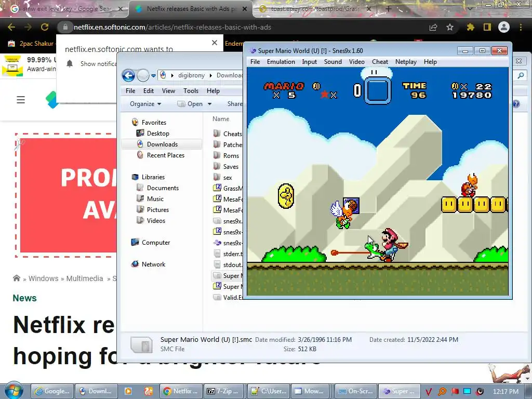Select Music library in Explorer
The width and height of the screenshot is (532, 399).
click(155, 199)
